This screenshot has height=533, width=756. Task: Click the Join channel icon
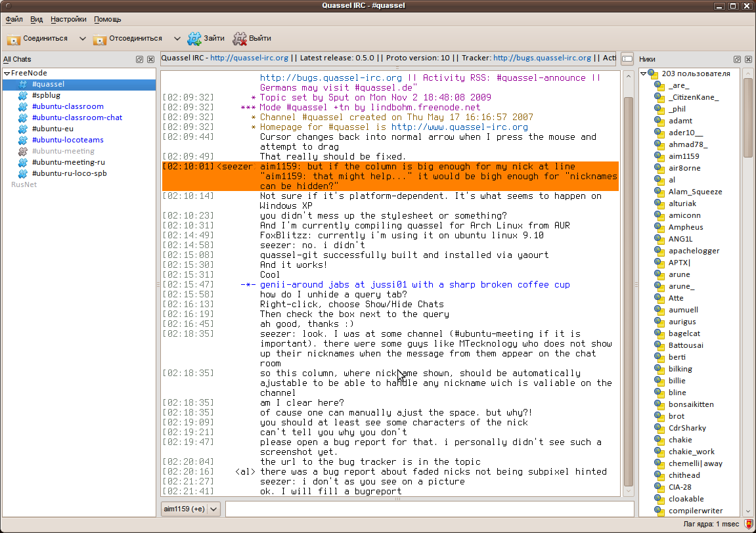click(x=194, y=39)
